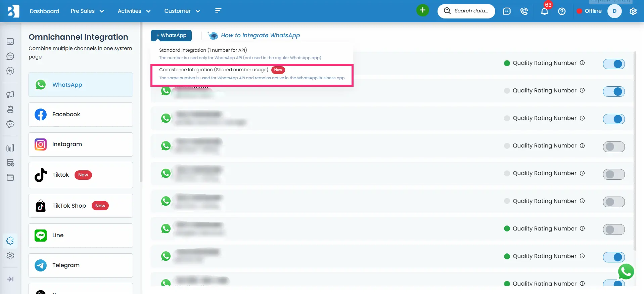
Task: Toggle off the first WhatsApp number switch
Action: click(x=613, y=64)
